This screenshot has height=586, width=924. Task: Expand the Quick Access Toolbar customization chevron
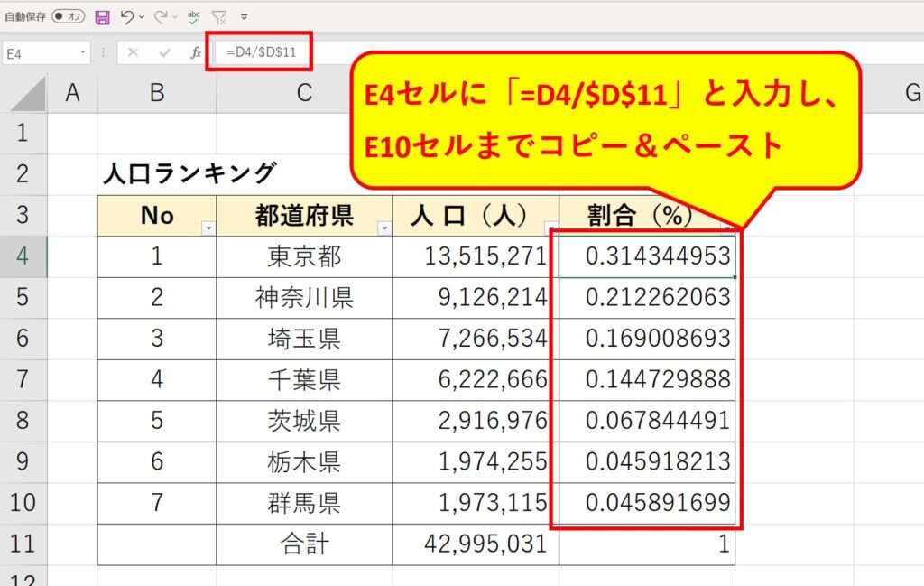click(x=244, y=16)
